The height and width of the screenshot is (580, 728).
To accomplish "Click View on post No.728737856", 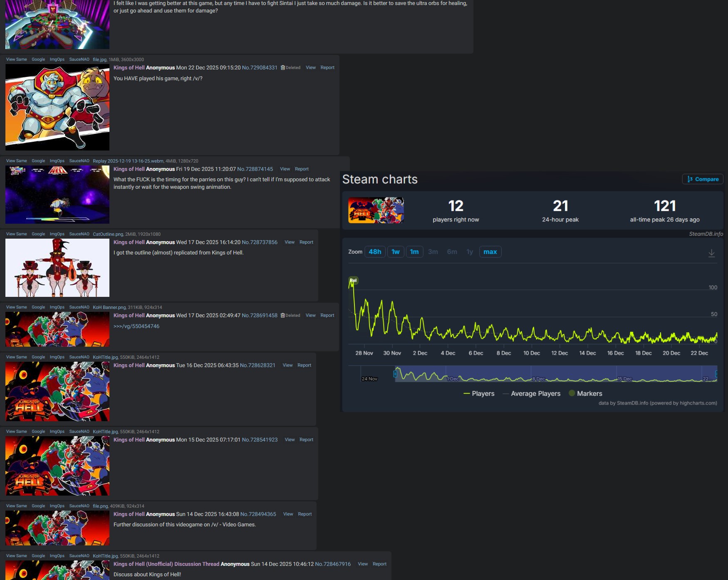I will (290, 242).
